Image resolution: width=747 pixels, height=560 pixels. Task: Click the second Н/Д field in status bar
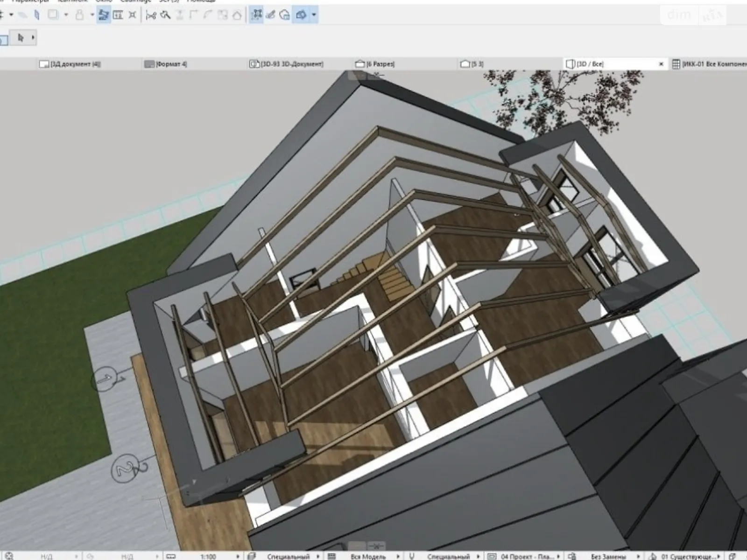[x=127, y=557]
